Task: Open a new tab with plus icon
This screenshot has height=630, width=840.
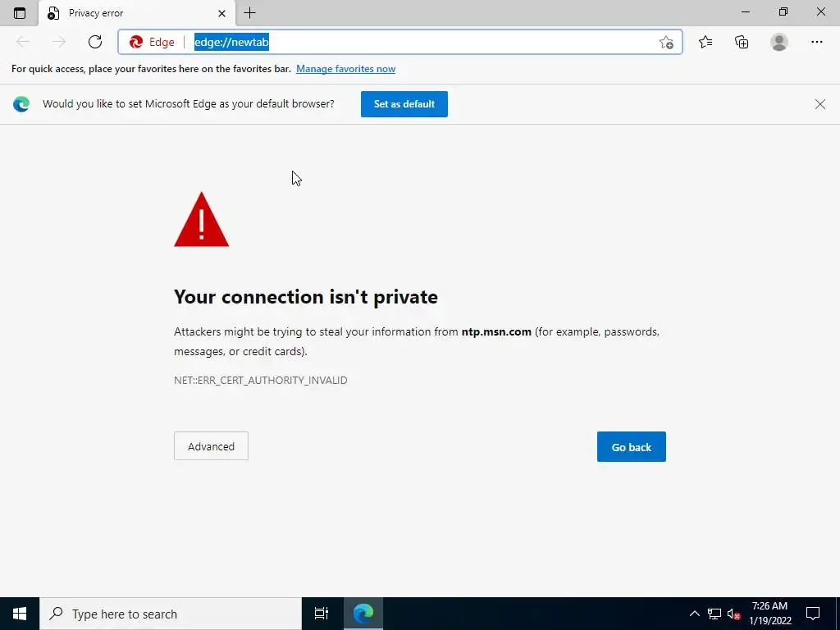Action: click(x=249, y=13)
